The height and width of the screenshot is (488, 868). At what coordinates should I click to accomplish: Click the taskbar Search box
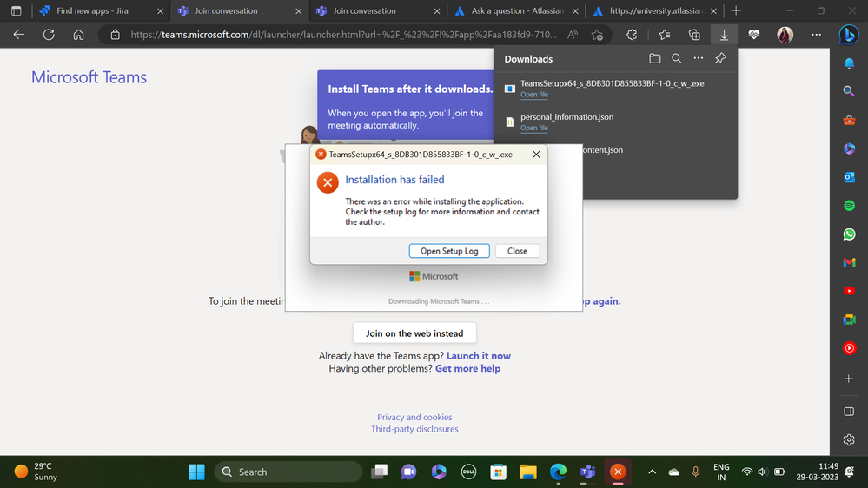tap(288, 472)
